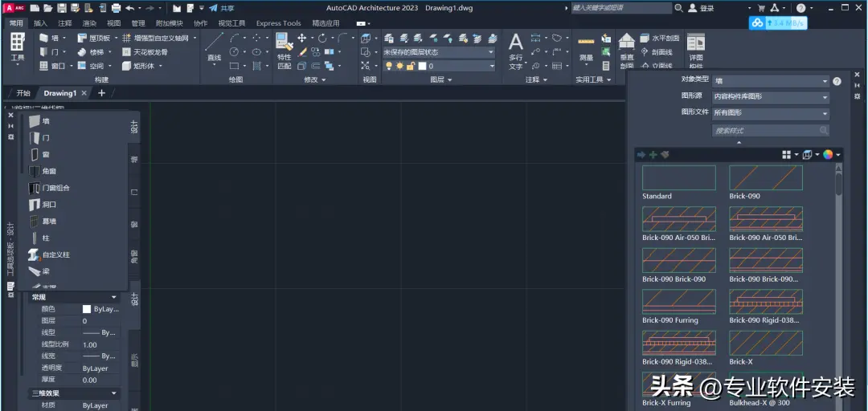
Task: Select 角窗 corner window in tool palette
Action: (42, 171)
